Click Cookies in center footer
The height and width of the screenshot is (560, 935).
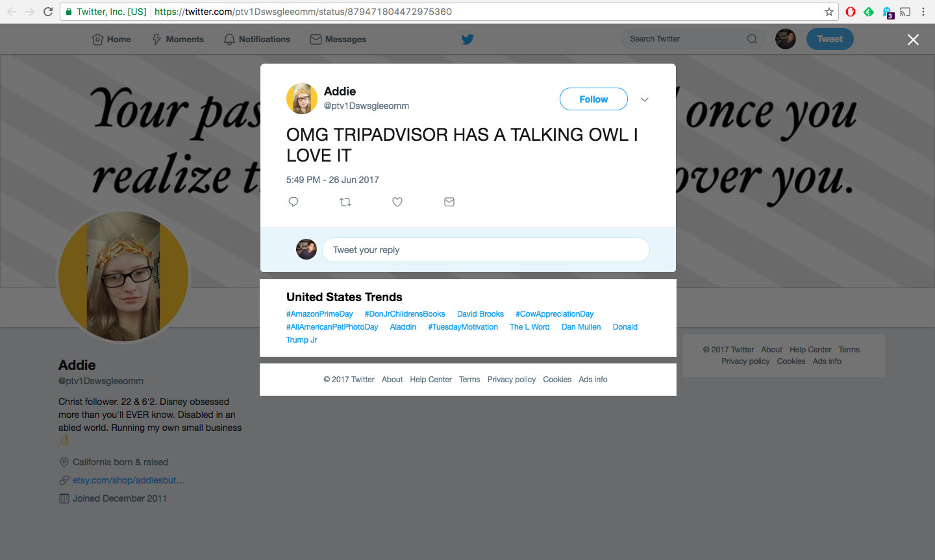tap(557, 380)
